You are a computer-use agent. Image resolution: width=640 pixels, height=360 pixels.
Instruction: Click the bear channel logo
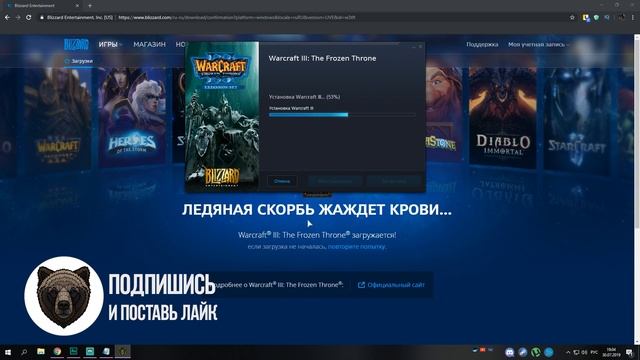(64, 296)
